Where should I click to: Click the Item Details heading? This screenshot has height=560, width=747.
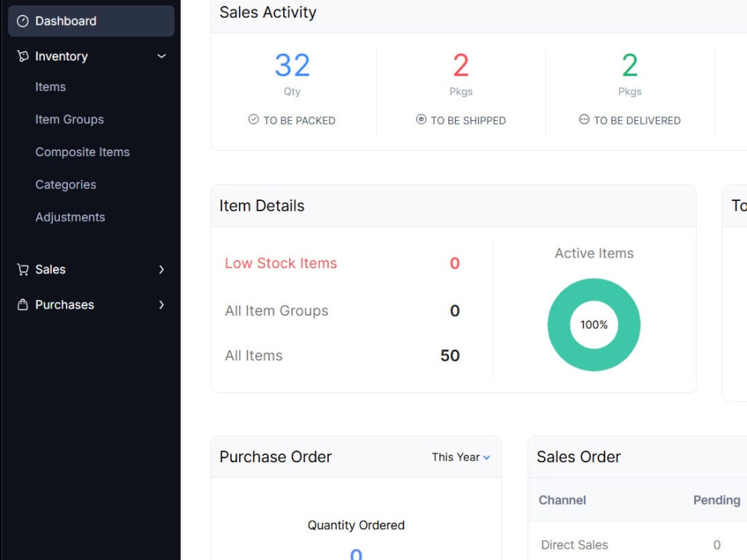click(x=261, y=206)
